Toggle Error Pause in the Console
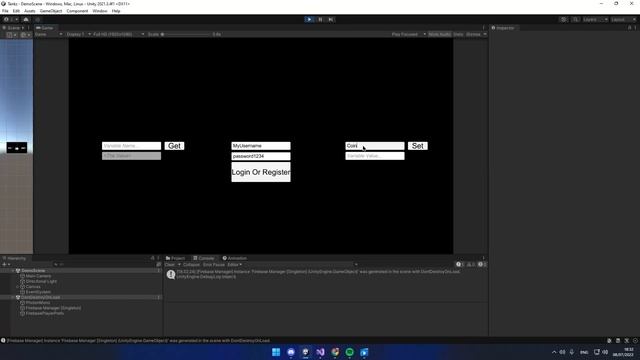 pos(213,264)
